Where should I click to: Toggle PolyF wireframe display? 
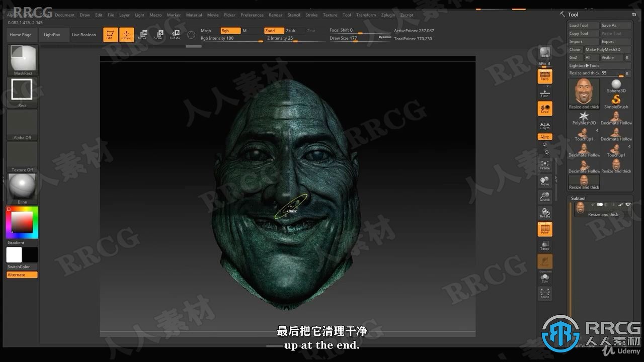click(544, 229)
